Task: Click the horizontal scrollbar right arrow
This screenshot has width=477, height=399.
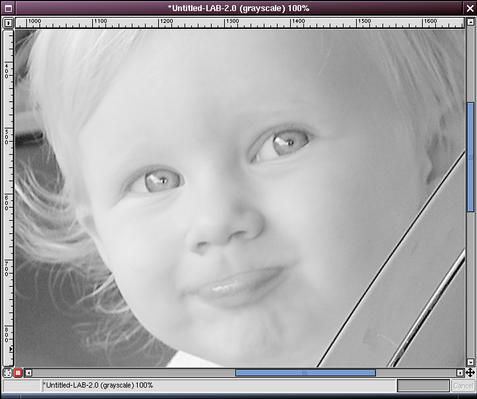Action: click(x=460, y=373)
